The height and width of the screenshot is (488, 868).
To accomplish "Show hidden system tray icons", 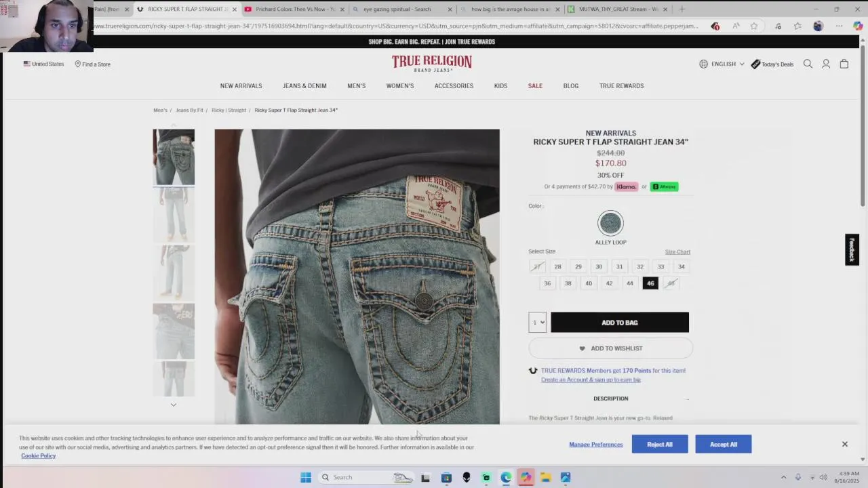I will coord(783,477).
